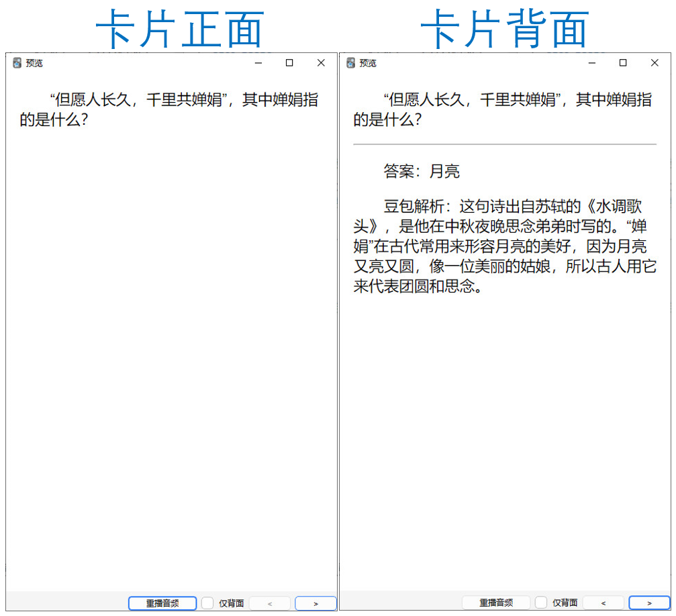The height and width of the screenshot is (616, 676).
Task: Click 重播音频 button in right preview window
Action: [496, 603]
